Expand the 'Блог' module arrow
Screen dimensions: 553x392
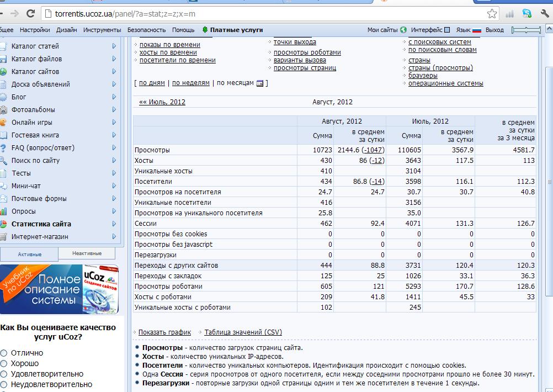click(x=114, y=97)
